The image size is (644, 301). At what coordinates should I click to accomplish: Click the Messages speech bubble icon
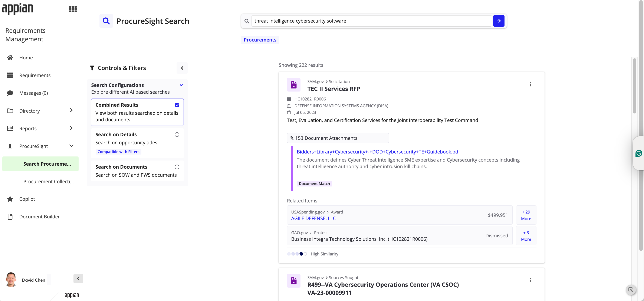click(10, 93)
